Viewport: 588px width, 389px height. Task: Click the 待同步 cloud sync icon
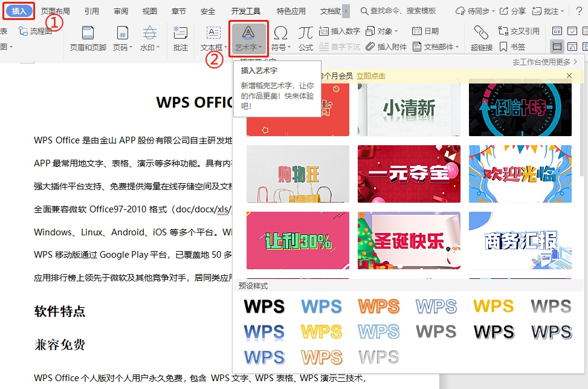pyautogui.click(x=460, y=11)
